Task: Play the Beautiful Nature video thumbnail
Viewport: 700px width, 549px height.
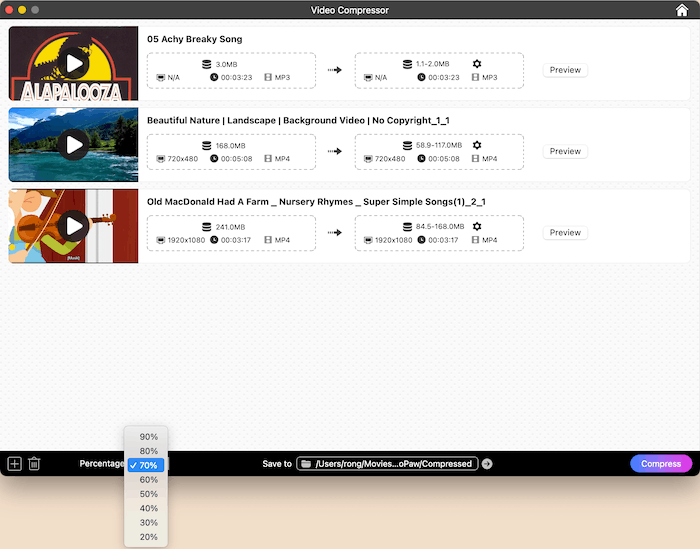Action: point(73,145)
